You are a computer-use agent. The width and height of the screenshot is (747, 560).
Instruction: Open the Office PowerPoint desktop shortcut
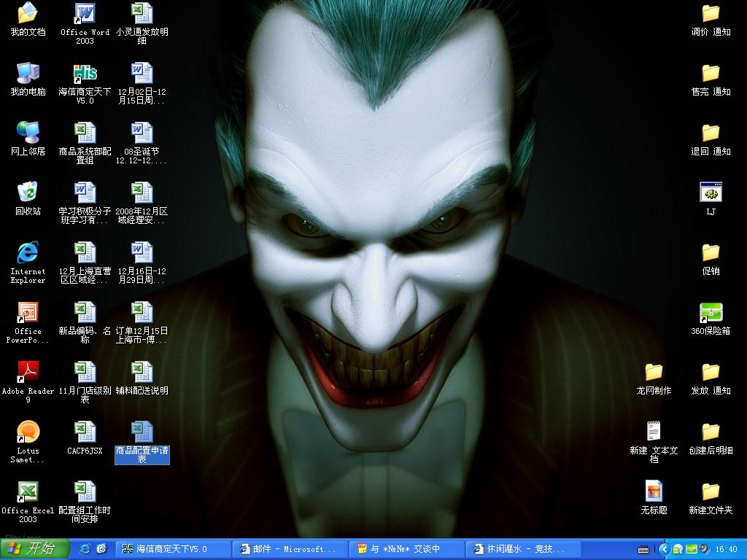tap(28, 313)
